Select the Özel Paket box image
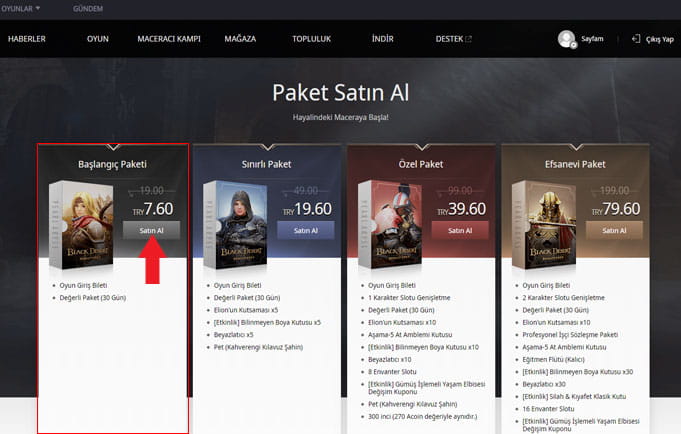This screenshot has height=434, width=681. pos(390,225)
